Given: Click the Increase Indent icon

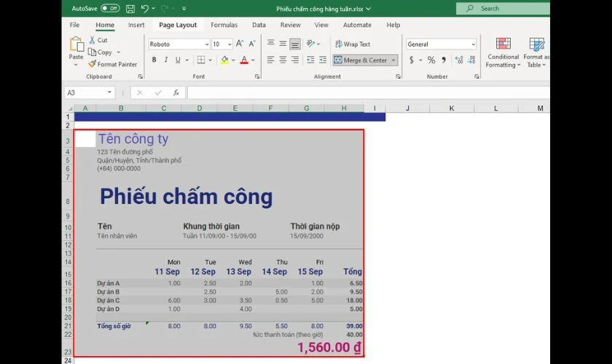Looking at the screenshot, I should pyautogui.click(x=323, y=60).
